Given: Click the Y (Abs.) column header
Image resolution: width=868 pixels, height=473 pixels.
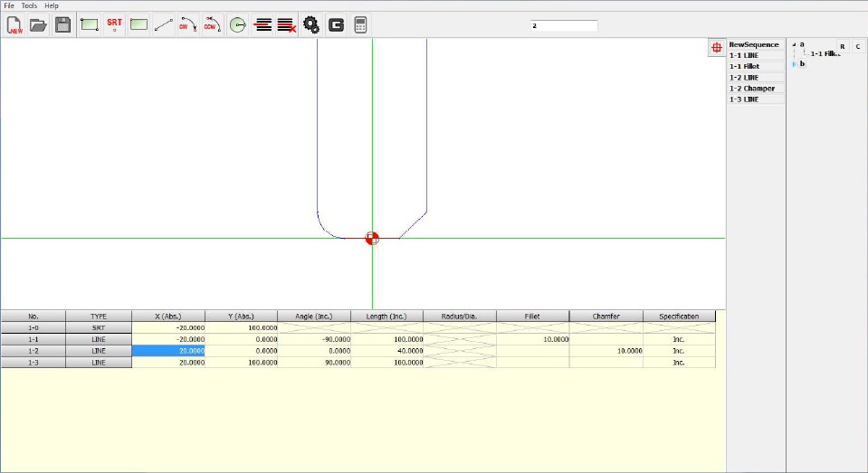Looking at the screenshot, I should tap(242, 317).
